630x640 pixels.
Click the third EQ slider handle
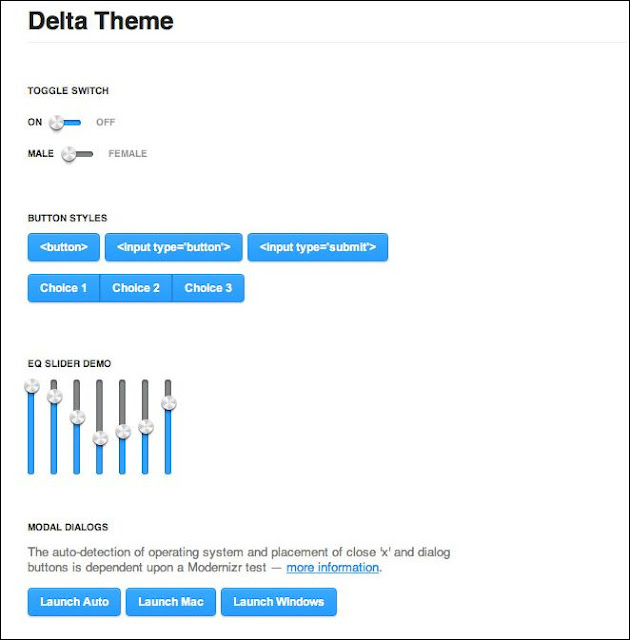[77, 417]
